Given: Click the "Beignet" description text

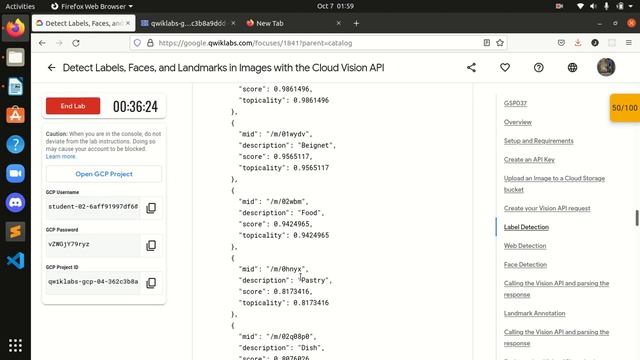Looking at the screenshot, I should coord(316,145).
